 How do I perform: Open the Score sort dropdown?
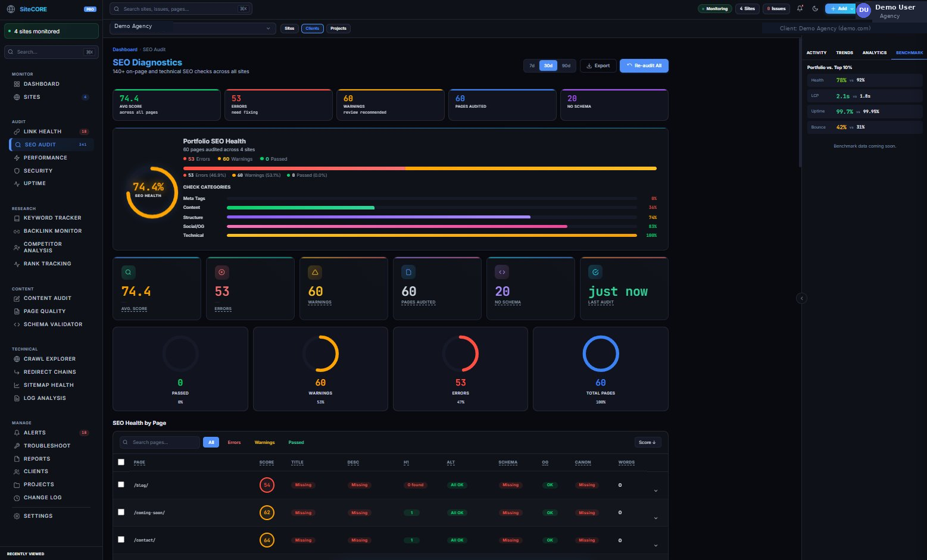tap(647, 442)
